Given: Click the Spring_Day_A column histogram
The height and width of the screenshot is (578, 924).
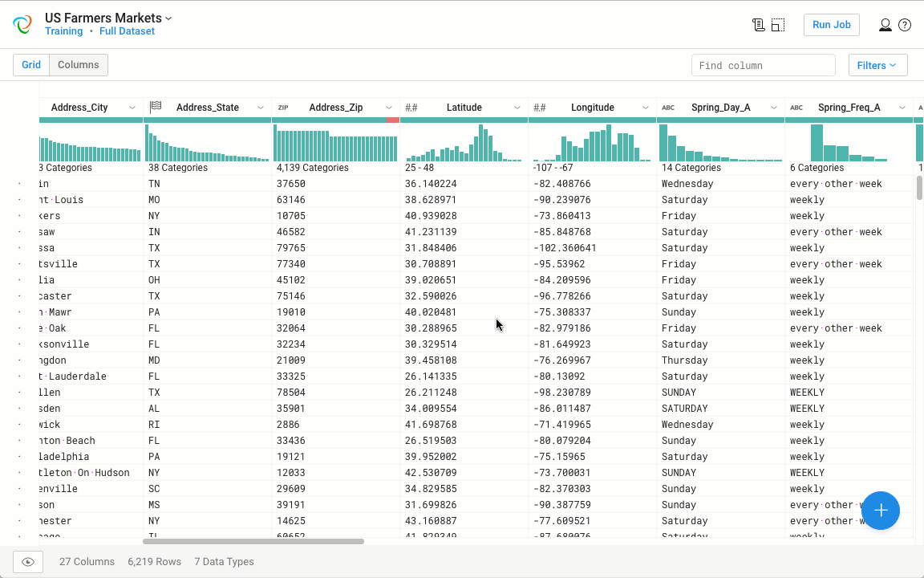Looking at the screenshot, I should pos(721,143).
